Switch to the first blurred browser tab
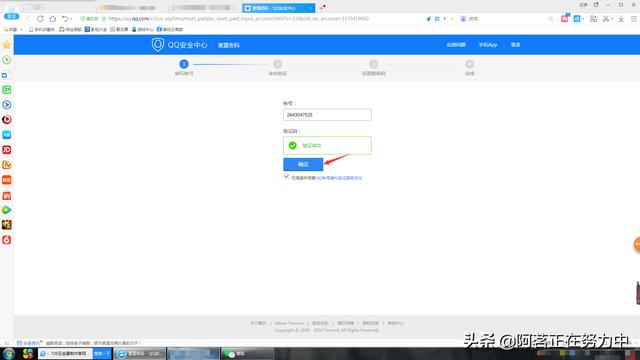Viewport: 640px width, 360px height. [129, 8]
